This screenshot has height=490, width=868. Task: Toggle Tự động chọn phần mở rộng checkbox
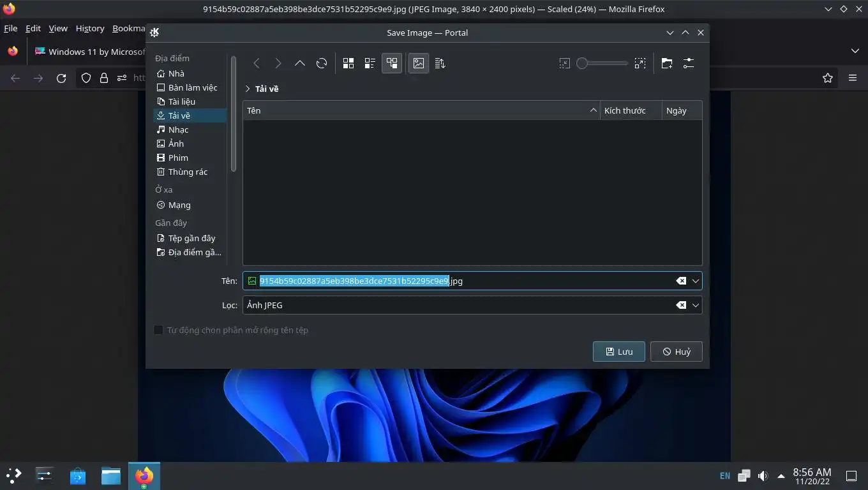(158, 330)
